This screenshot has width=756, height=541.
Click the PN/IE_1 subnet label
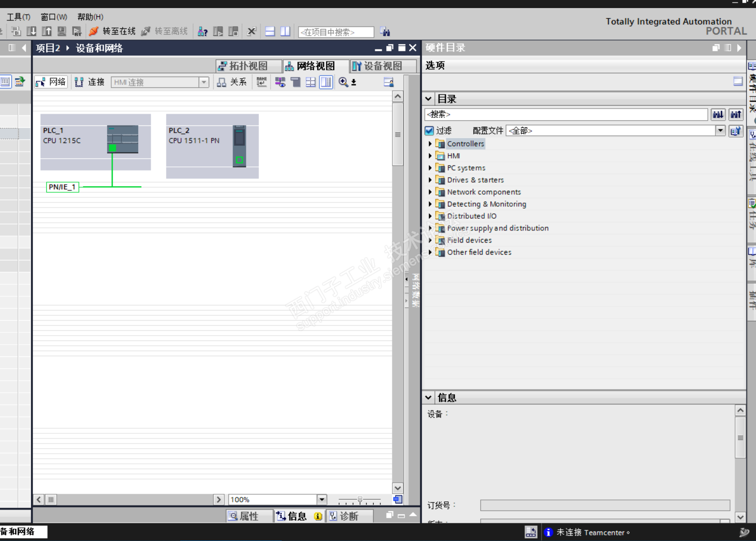[62, 187]
